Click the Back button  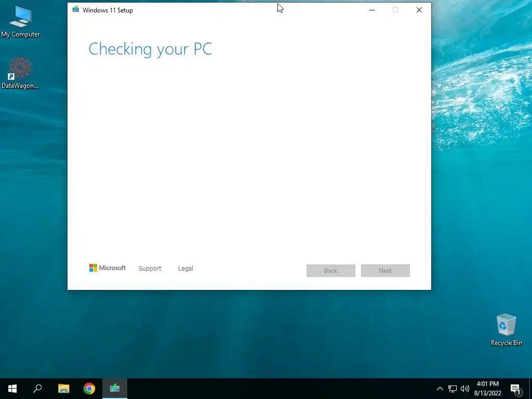331,270
